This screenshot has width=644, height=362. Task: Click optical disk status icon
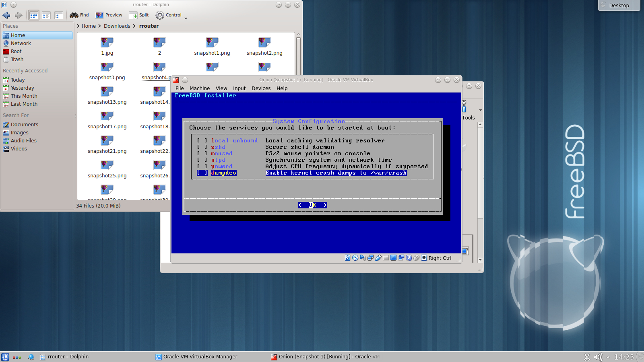pyautogui.click(x=355, y=258)
